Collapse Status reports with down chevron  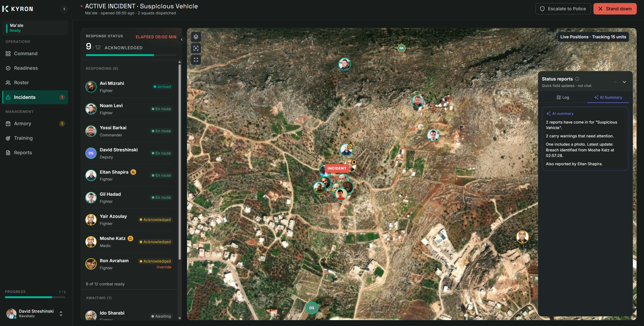pos(624,82)
